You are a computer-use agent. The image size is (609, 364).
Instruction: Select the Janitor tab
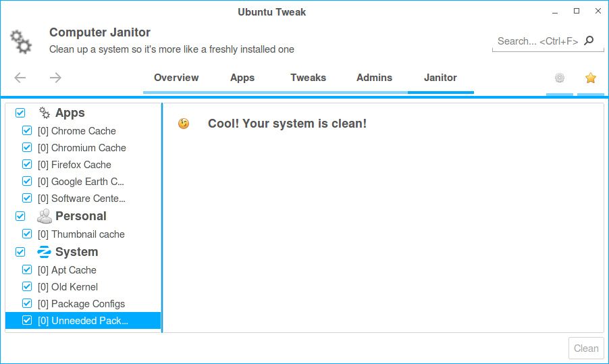440,78
